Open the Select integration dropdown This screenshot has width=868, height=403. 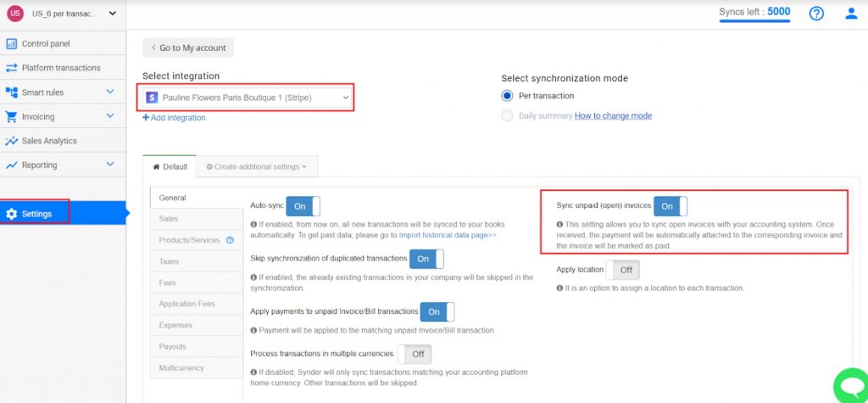(247, 98)
